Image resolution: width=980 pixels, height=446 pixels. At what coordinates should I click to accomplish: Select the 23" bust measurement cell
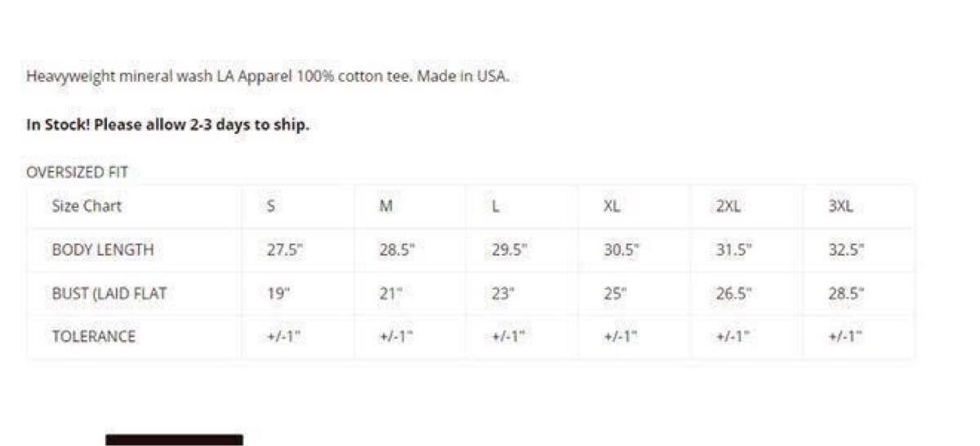(504, 293)
